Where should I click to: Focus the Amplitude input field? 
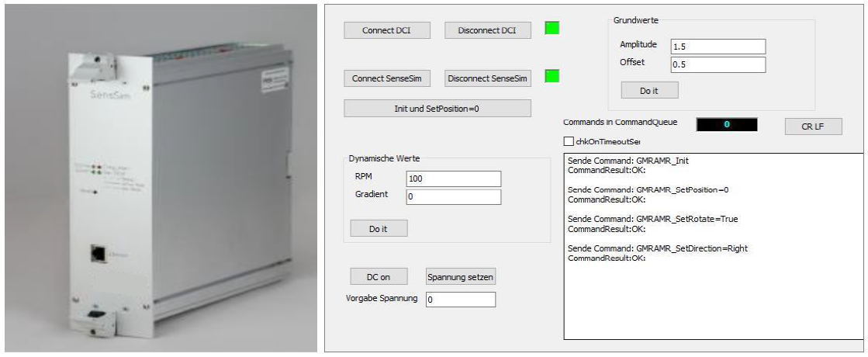(x=718, y=47)
